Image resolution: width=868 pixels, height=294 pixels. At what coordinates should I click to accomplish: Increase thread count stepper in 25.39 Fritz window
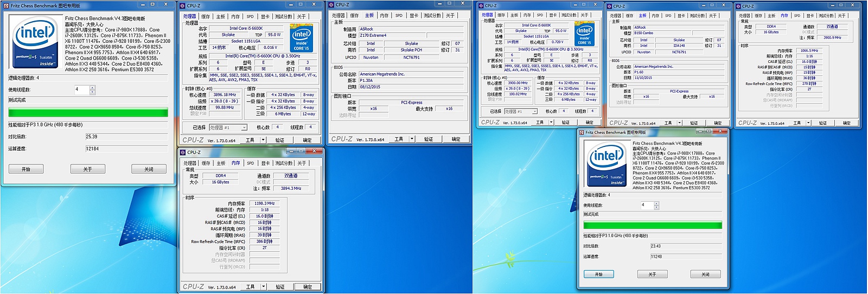point(92,87)
